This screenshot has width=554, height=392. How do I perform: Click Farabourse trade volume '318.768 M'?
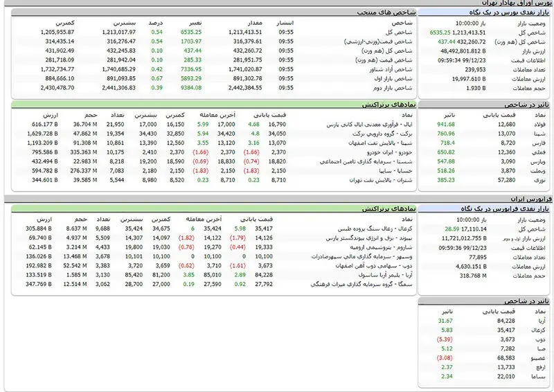[x=473, y=276]
